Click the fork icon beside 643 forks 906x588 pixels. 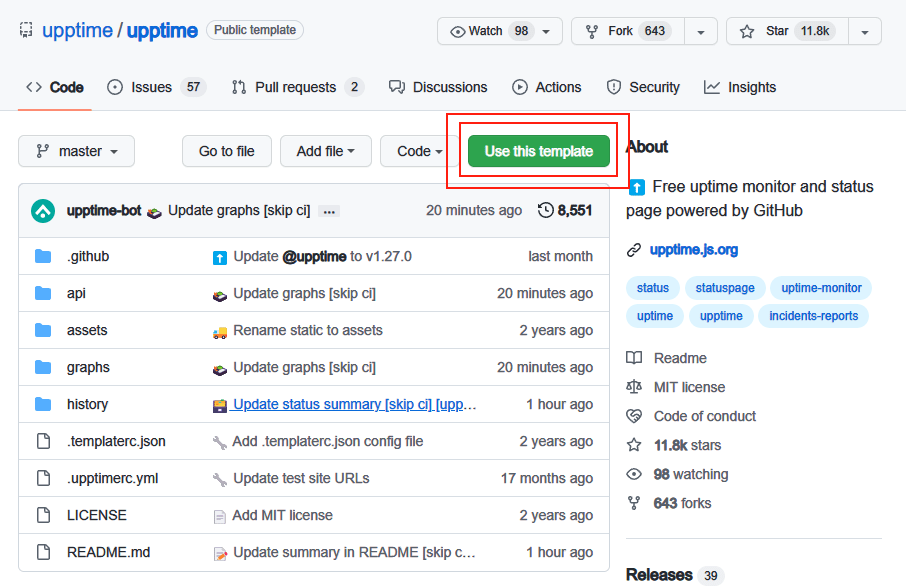(x=634, y=503)
